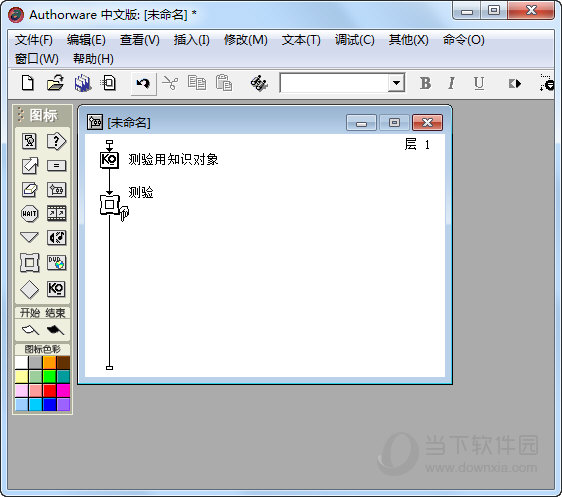Select the Calculation icon with equals sign
The width and height of the screenshot is (562, 497).
[56, 166]
